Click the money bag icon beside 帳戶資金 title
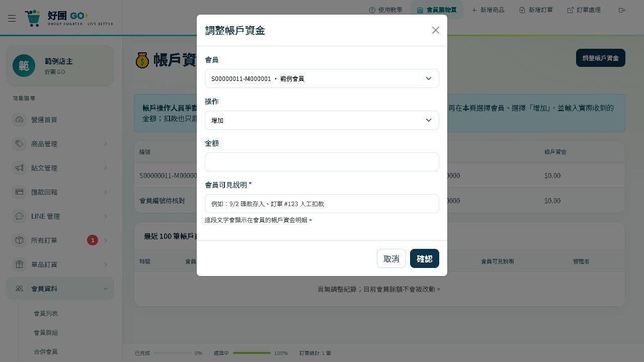 [x=142, y=60]
